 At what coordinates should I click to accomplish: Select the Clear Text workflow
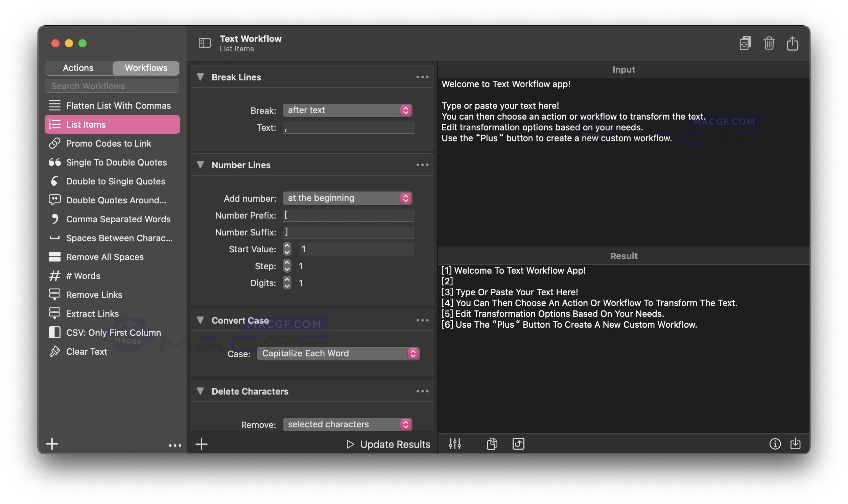87,352
